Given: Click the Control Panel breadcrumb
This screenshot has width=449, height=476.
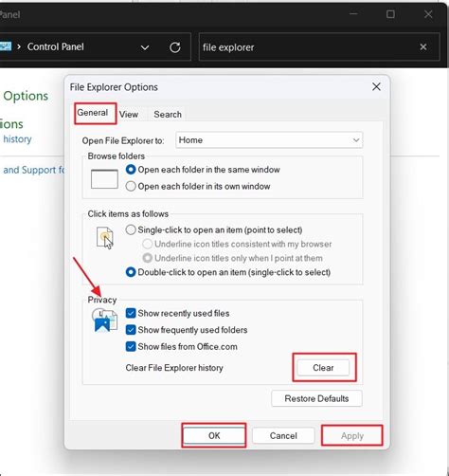Looking at the screenshot, I should (x=56, y=46).
